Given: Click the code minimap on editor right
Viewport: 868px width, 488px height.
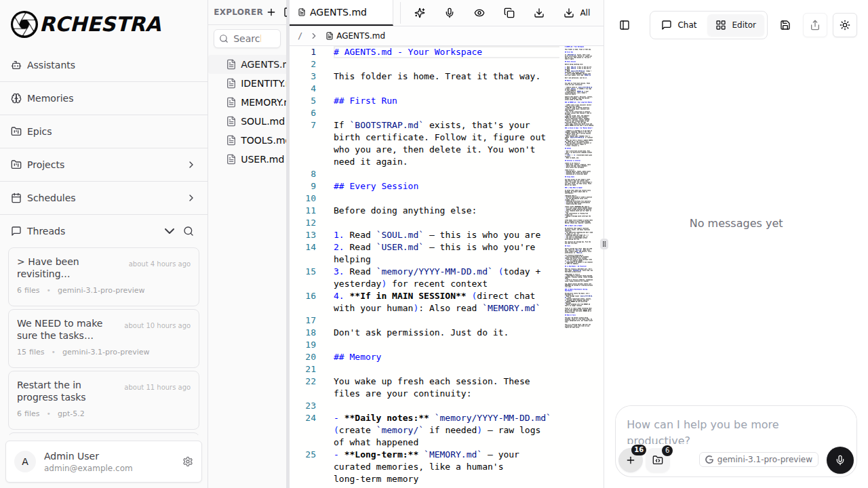Looking at the screenshot, I should [x=579, y=188].
